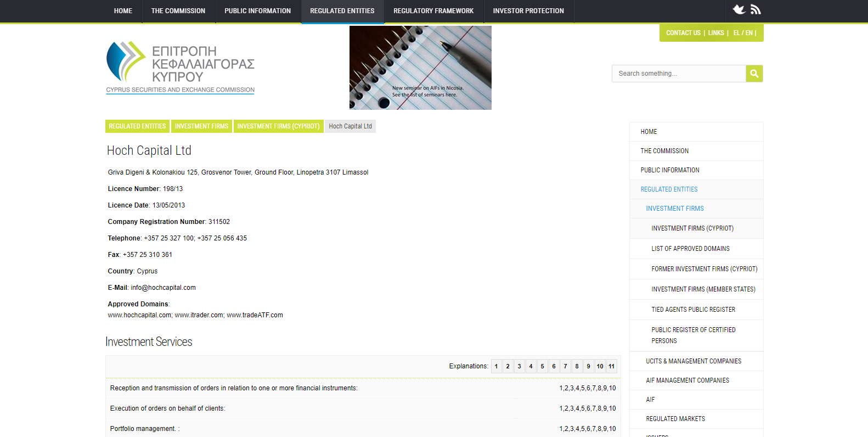Click Reception and transmission of orders row
The width and height of the screenshot is (868, 437).
pos(363,388)
